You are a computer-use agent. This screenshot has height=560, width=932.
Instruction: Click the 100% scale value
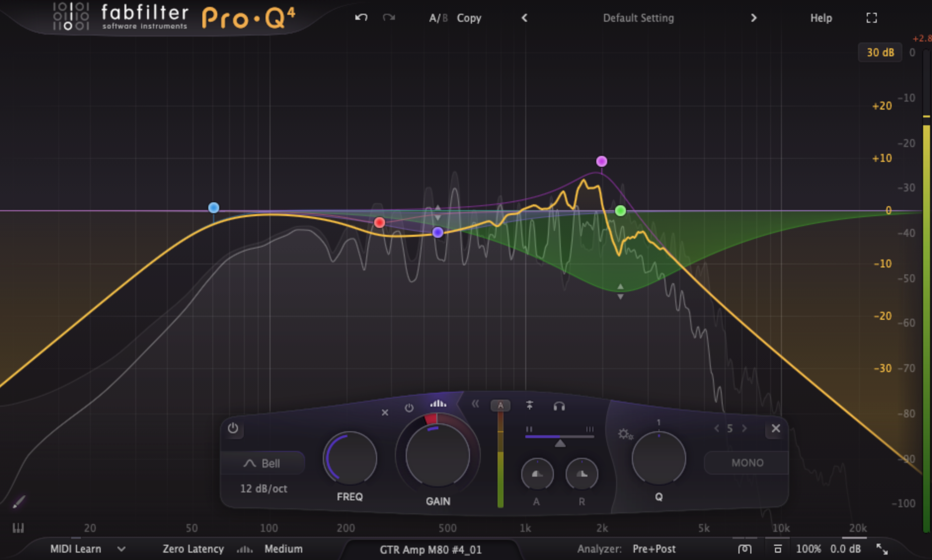coord(809,549)
